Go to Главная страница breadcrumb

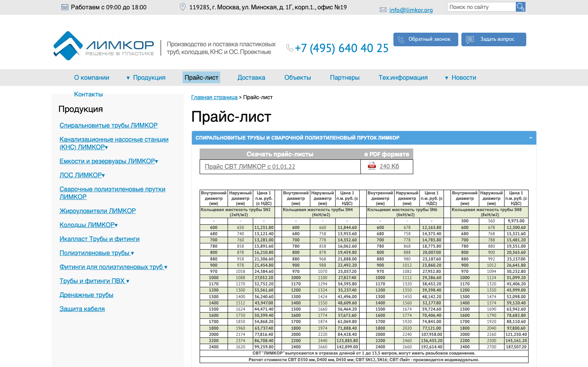pyautogui.click(x=214, y=98)
